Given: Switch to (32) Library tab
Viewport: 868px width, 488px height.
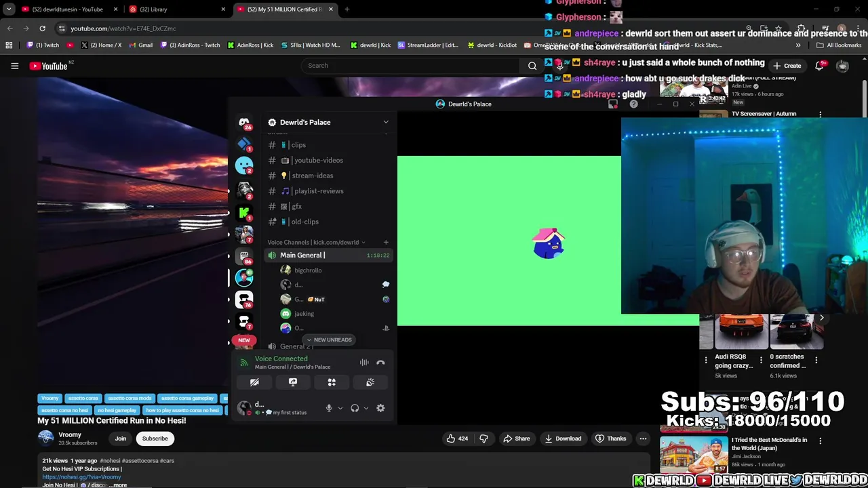Looking at the screenshot, I should pos(176,9).
